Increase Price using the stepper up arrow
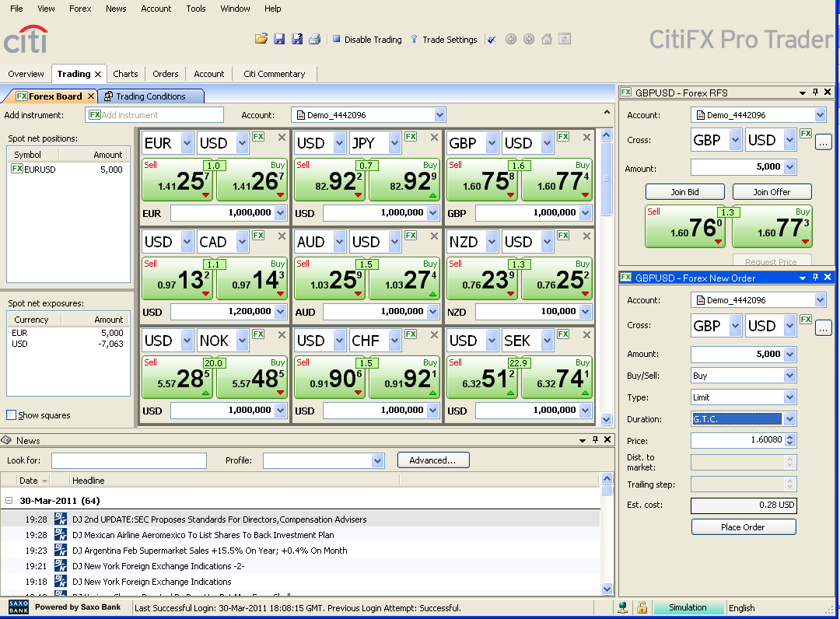840x619 pixels. coord(791,437)
